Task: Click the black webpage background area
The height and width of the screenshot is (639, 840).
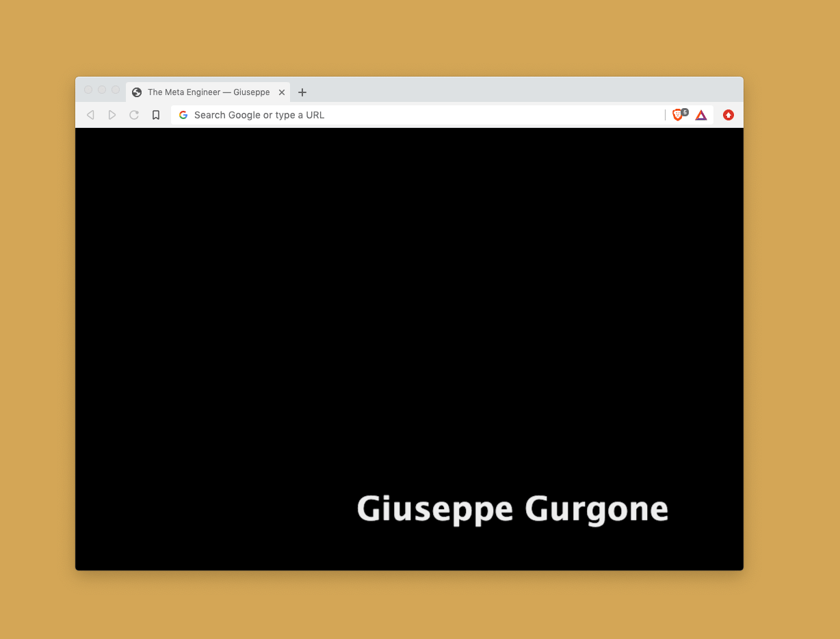Action: [274, 308]
